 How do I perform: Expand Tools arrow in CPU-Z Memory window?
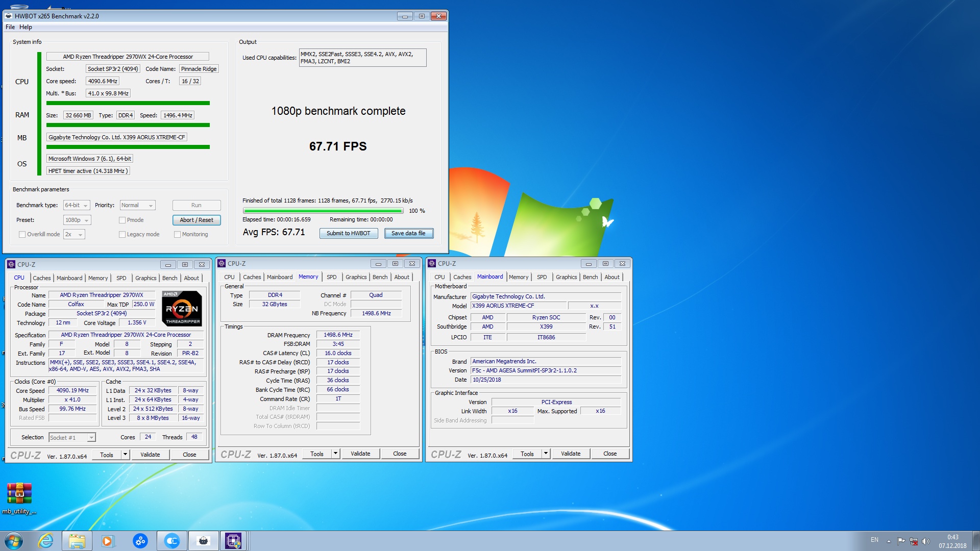(x=335, y=454)
